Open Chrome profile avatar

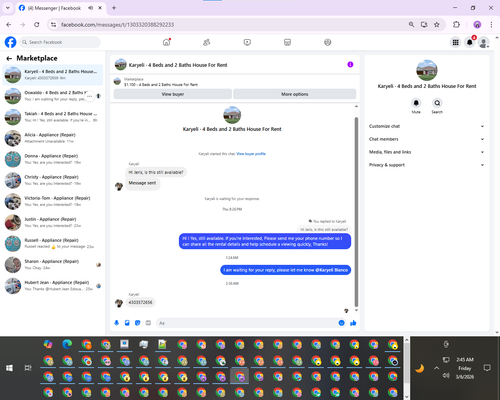(x=477, y=25)
